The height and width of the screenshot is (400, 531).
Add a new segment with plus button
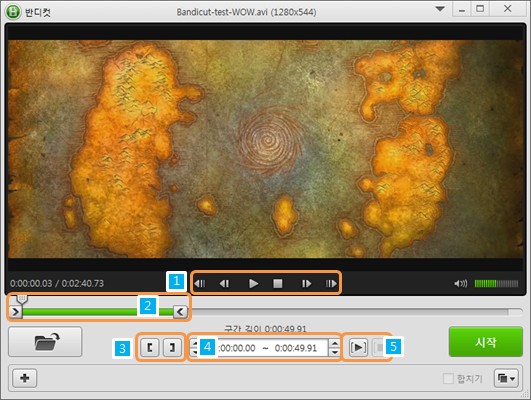coord(25,378)
